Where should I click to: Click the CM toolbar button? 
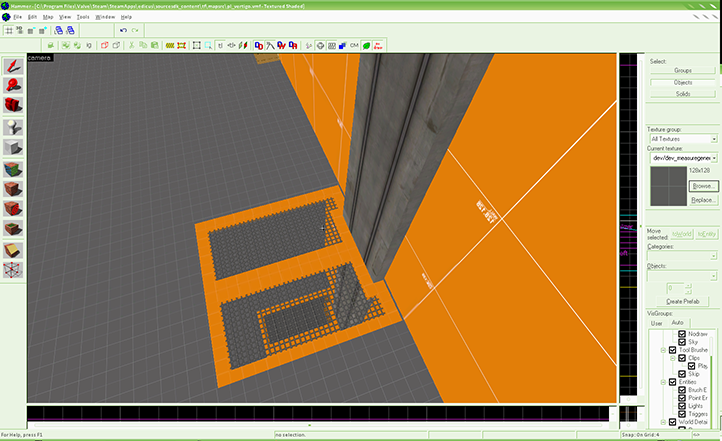[354, 45]
